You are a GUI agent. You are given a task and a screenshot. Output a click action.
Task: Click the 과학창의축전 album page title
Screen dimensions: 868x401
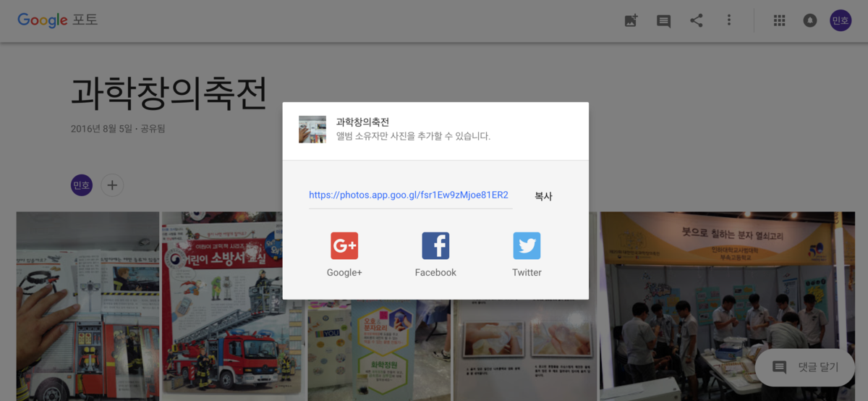tap(169, 93)
